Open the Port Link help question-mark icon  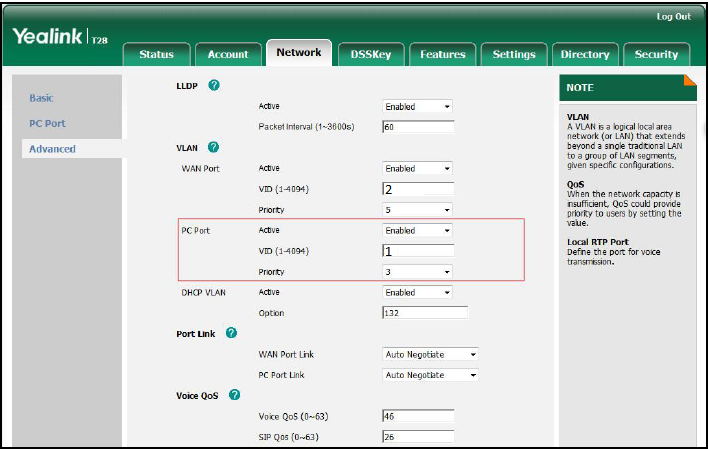tap(231, 333)
